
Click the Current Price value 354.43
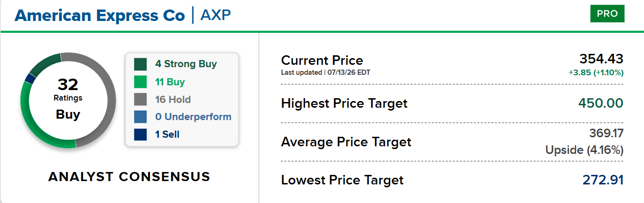click(x=601, y=59)
